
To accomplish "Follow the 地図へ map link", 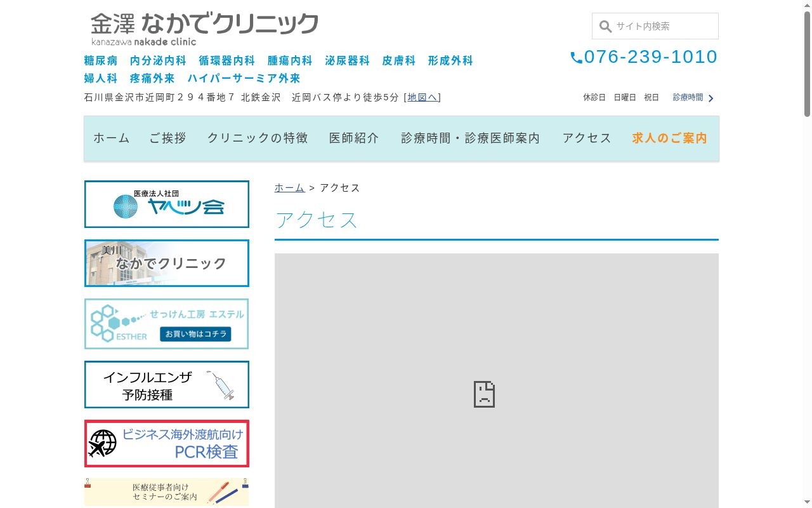I will (422, 97).
